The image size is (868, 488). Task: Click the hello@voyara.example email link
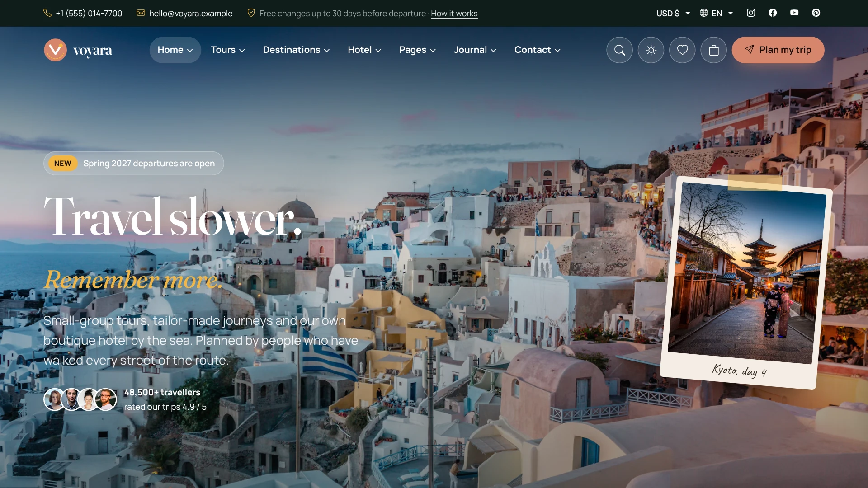184,13
